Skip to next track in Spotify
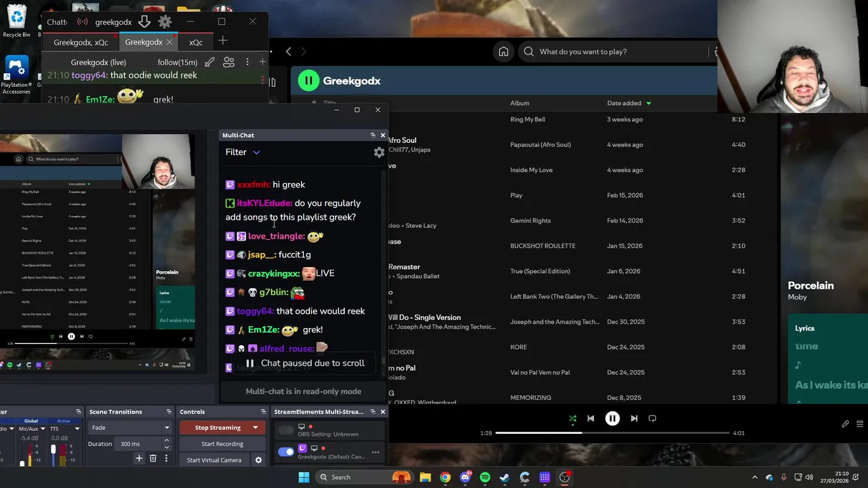 pos(634,419)
